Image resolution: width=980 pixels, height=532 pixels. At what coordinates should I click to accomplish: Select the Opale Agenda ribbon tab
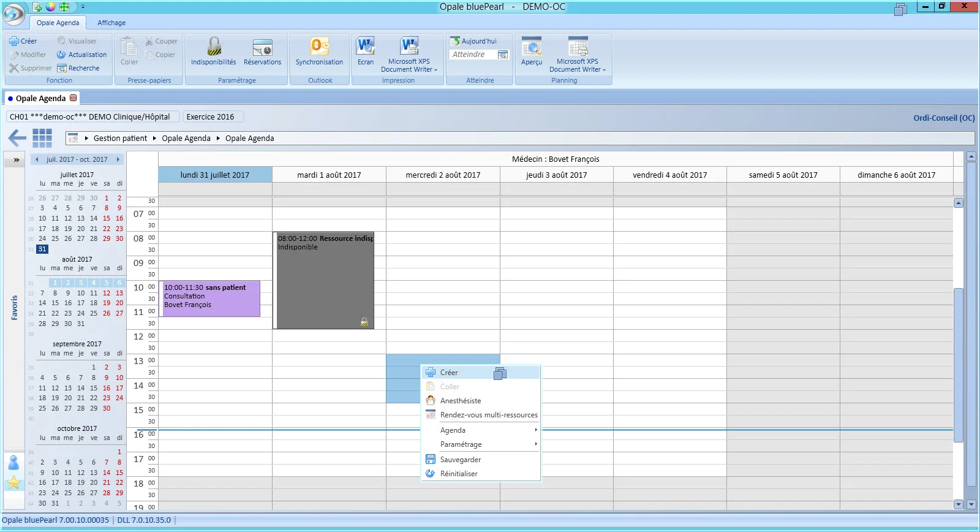58,23
